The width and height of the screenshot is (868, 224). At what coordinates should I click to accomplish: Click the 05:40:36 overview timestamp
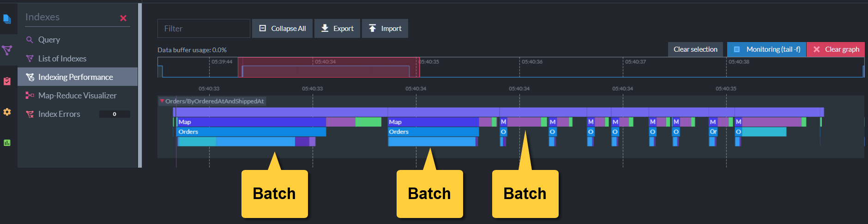point(532,61)
